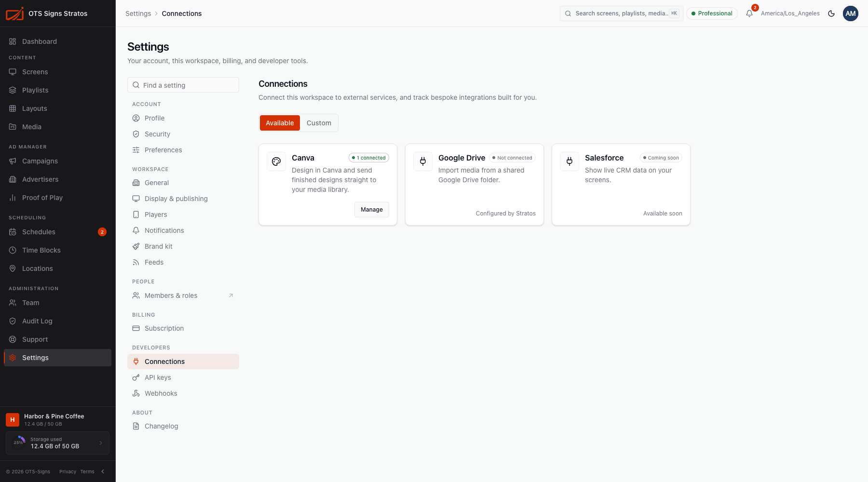Screen dimensions: 868x482
Task: Click America/Los_Angeles timezone label
Action: [x=790, y=13]
